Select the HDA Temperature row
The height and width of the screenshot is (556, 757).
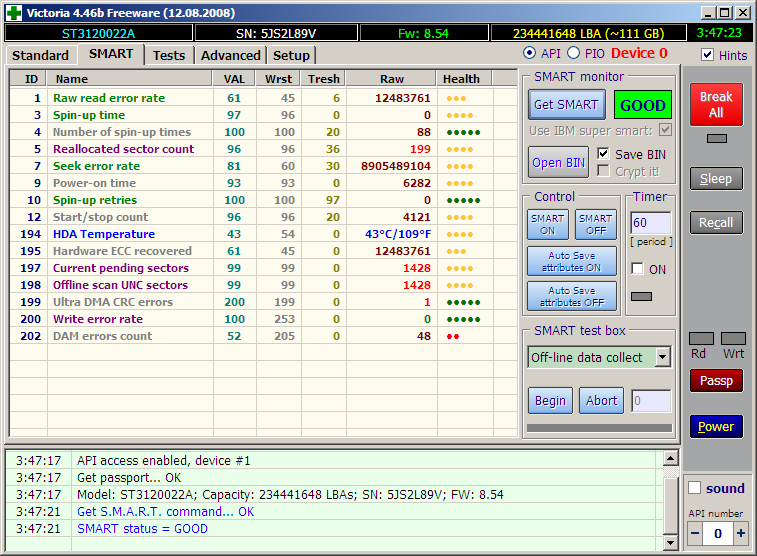click(x=263, y=234)
